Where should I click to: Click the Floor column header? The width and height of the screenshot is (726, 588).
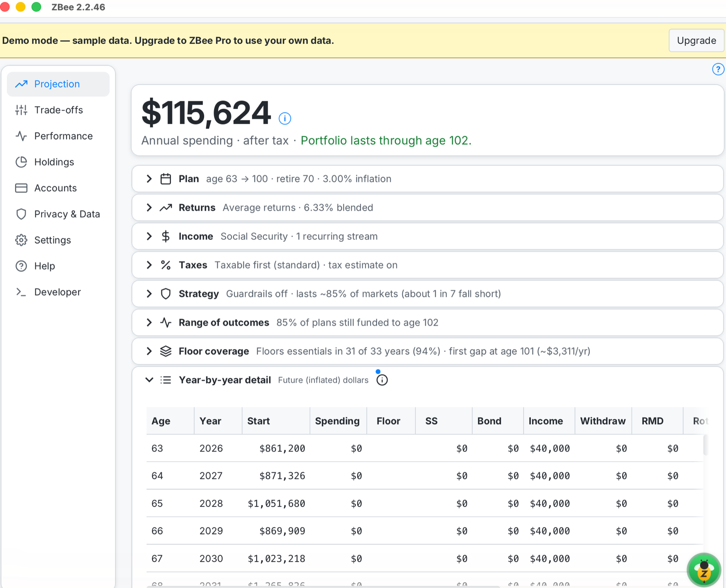[x=391, y=421]
